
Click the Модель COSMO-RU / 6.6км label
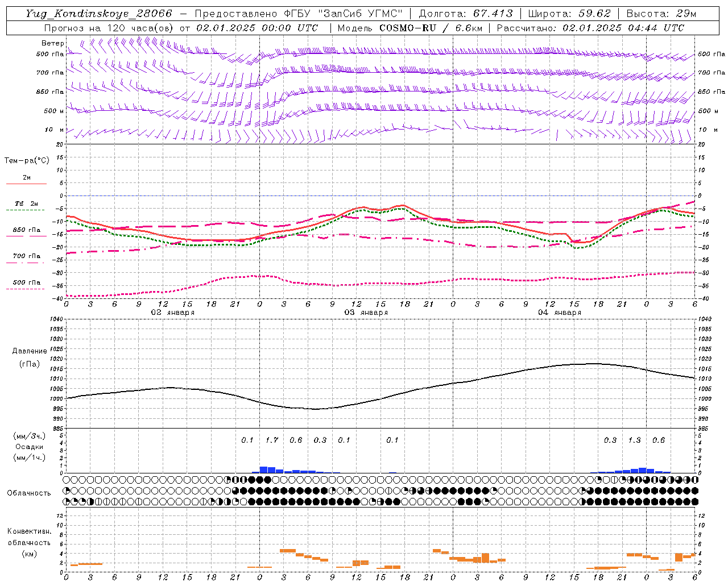pos(409,28)
